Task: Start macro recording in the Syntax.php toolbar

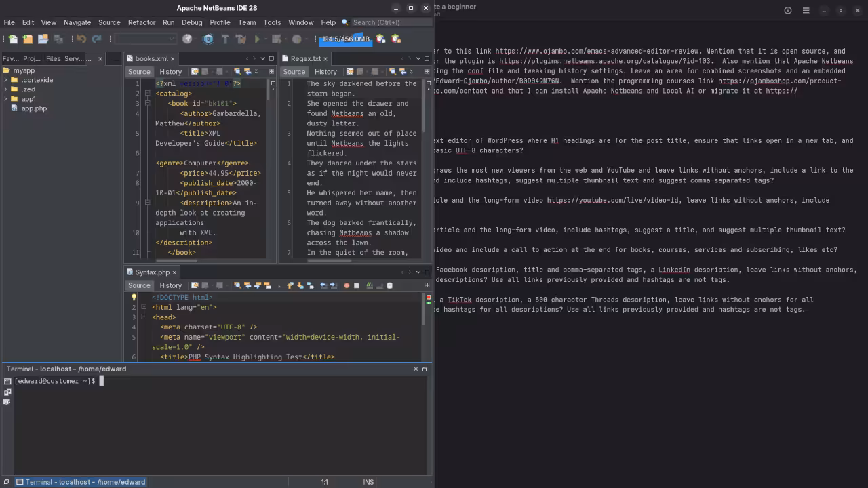Action: pyautogui.click(x=346, y=285)
